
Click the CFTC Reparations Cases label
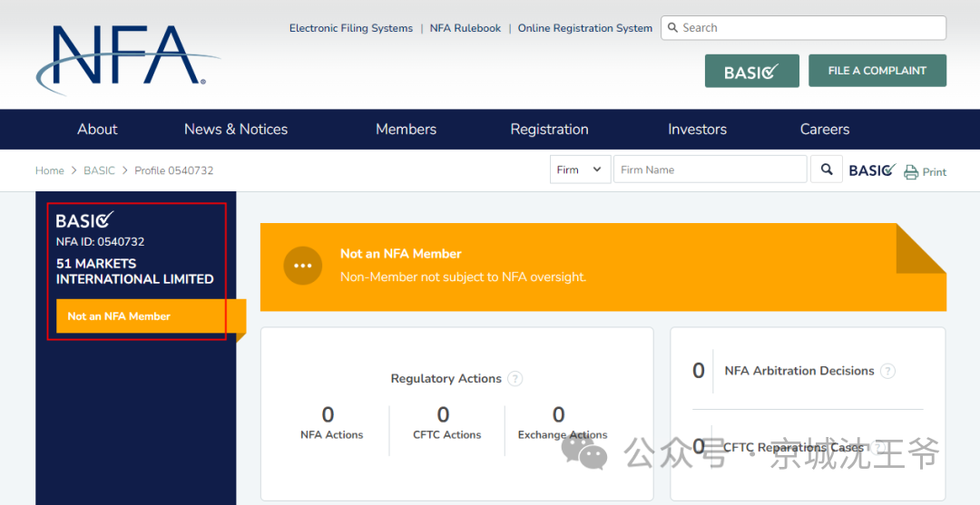[794, 447]
